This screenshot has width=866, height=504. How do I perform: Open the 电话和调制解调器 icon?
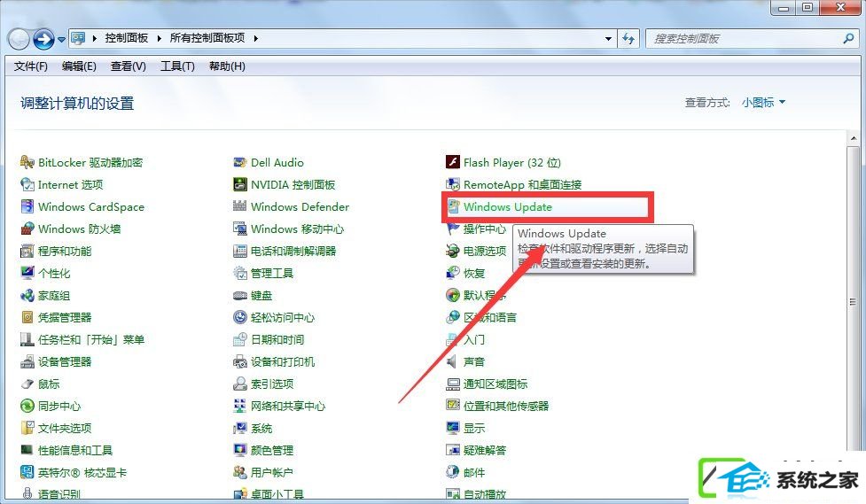click(239, 252)
